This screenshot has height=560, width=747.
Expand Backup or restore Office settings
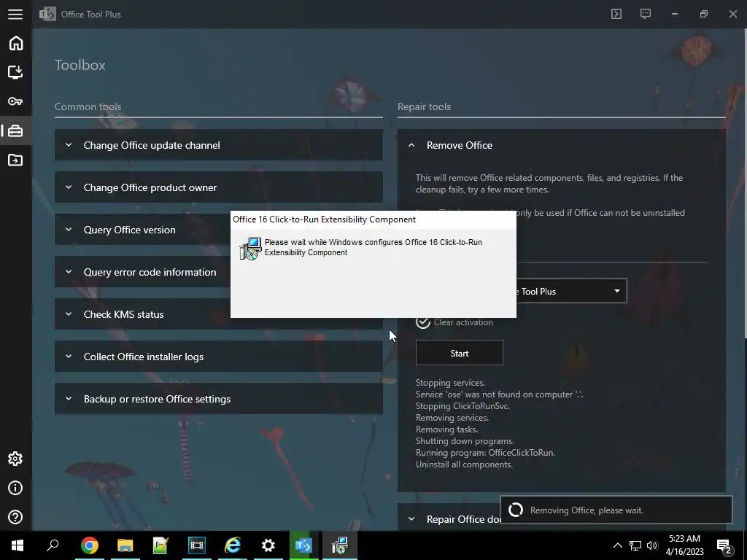pos(219,399)
